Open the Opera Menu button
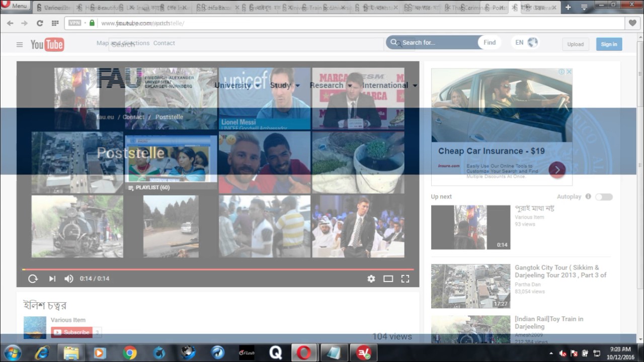 pos(16,6)
